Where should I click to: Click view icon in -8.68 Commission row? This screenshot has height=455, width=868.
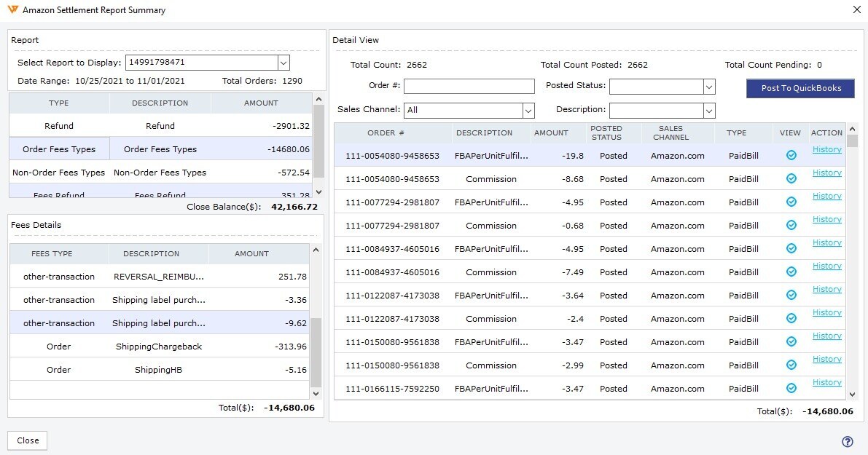point(791,178)
